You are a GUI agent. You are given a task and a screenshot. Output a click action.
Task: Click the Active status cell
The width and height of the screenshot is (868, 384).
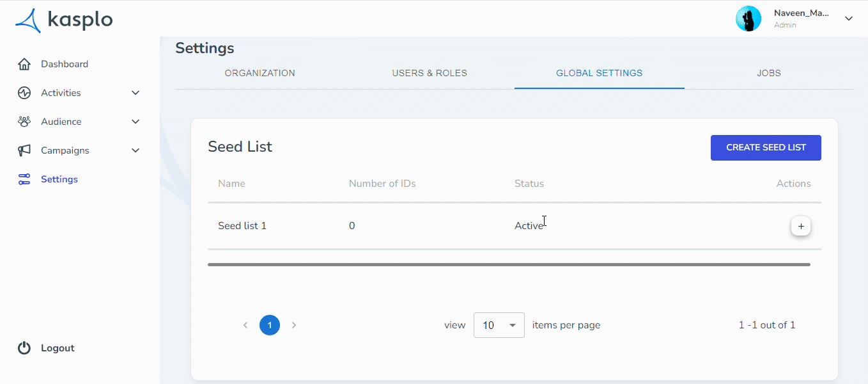click(529, 226)
